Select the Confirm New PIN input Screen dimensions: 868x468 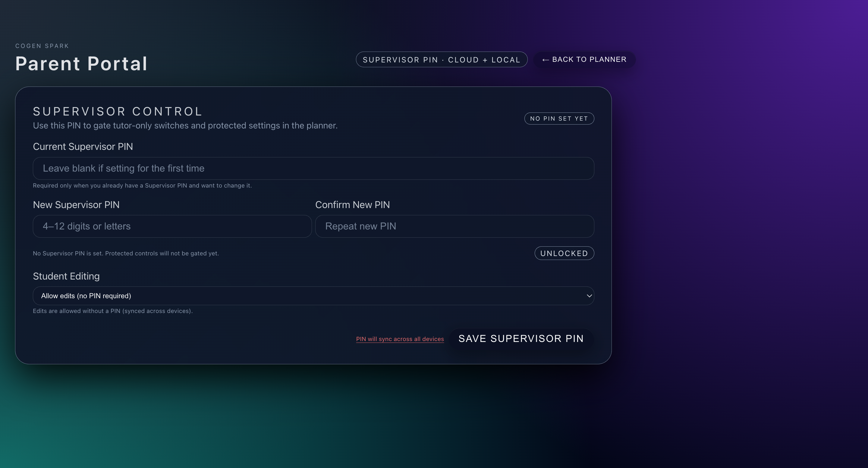point(454,226)
